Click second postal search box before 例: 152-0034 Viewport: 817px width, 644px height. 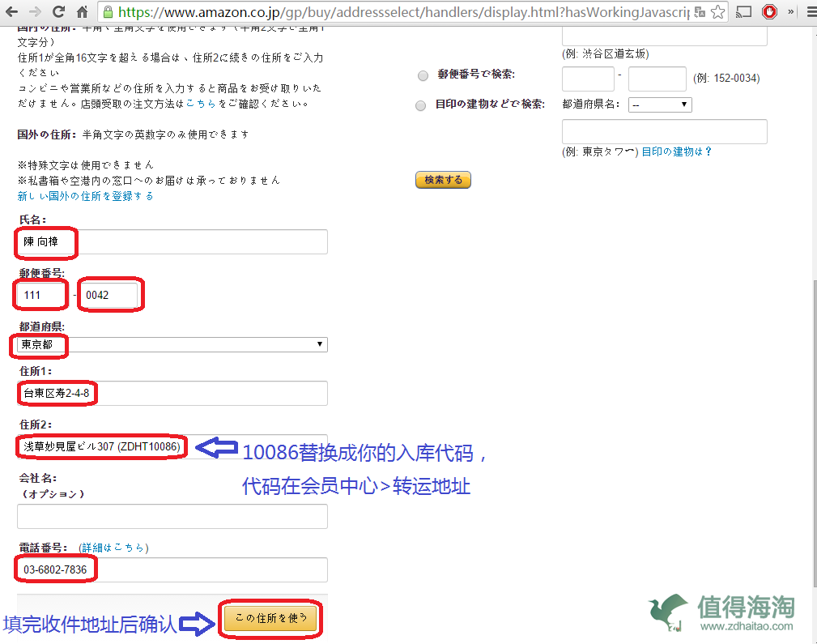[x=657, y=79]
